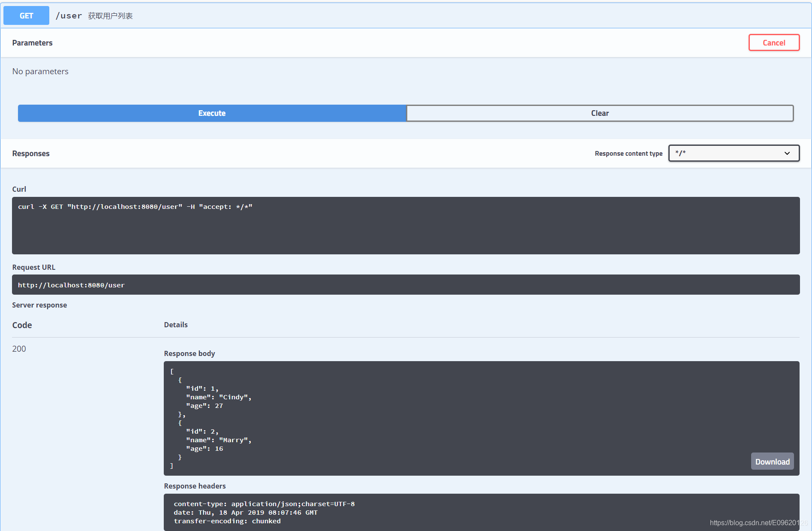Execute the GET /user request
812x531 pixels.
(212, 113)
